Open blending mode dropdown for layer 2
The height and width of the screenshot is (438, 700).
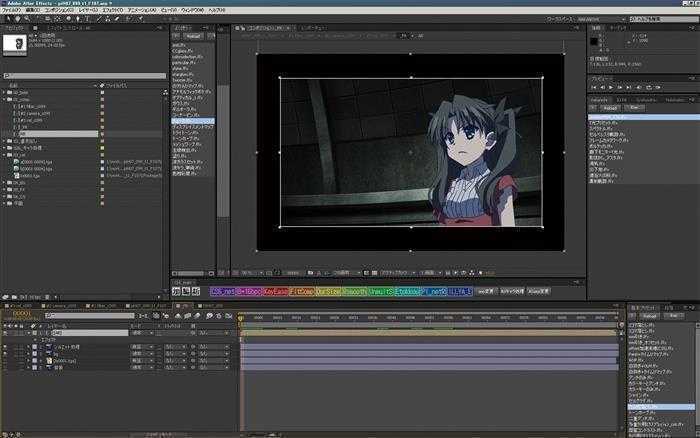pos(142,347)
